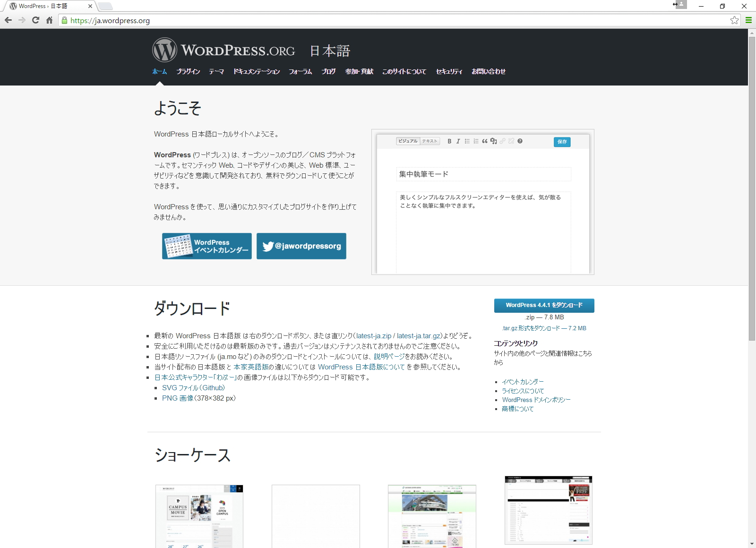
Task: Open the 本家英語版 link
Action: 251,367
